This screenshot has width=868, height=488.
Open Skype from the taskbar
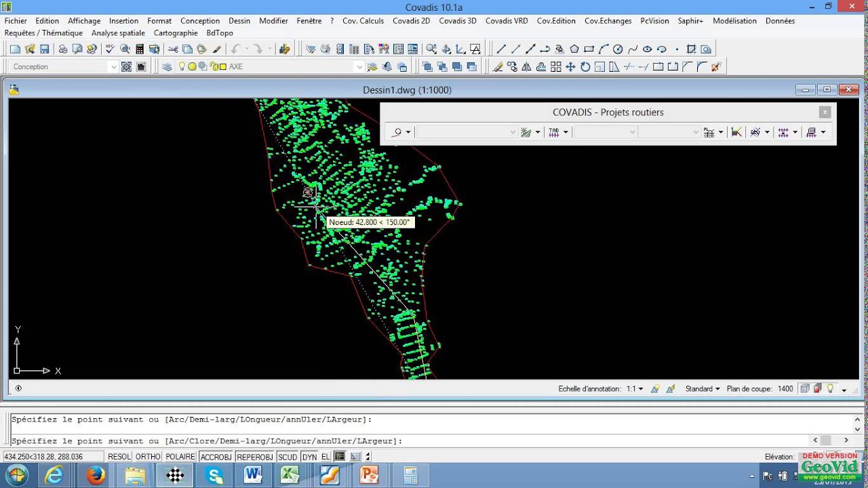[x=214, y=475]
